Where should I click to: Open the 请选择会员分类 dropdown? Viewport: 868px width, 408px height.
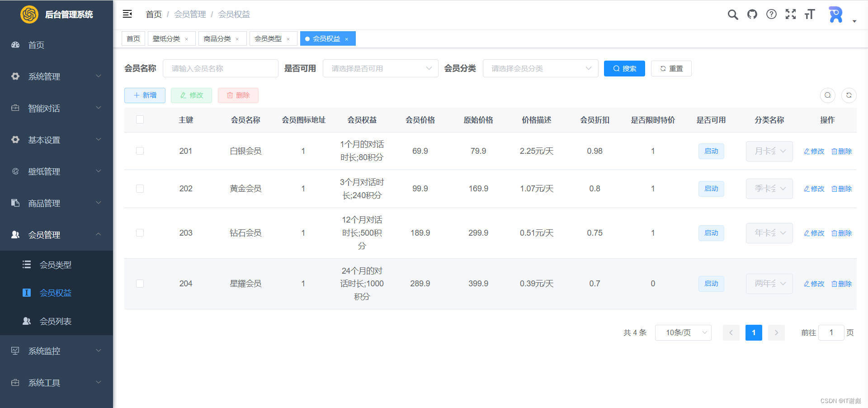(540, 68)
